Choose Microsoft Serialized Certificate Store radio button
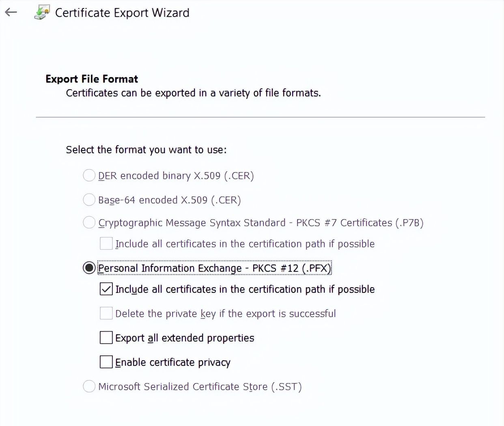 click(89, 386)
